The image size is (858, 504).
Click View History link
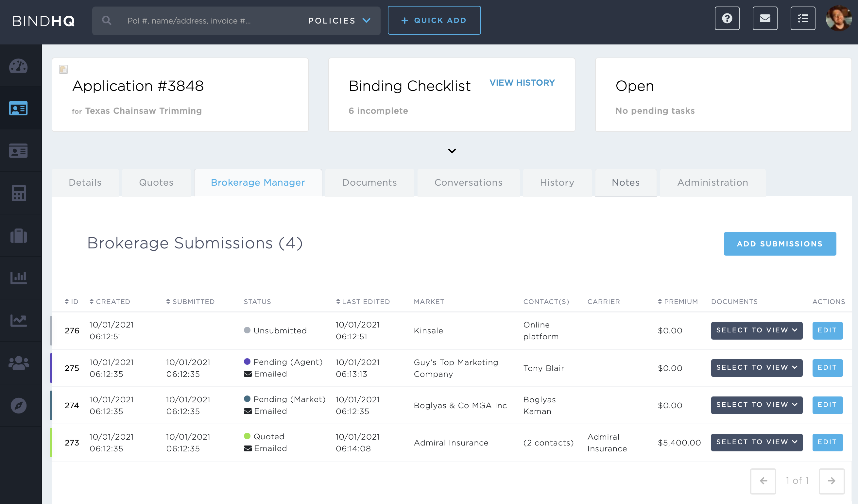click(522, 83)
